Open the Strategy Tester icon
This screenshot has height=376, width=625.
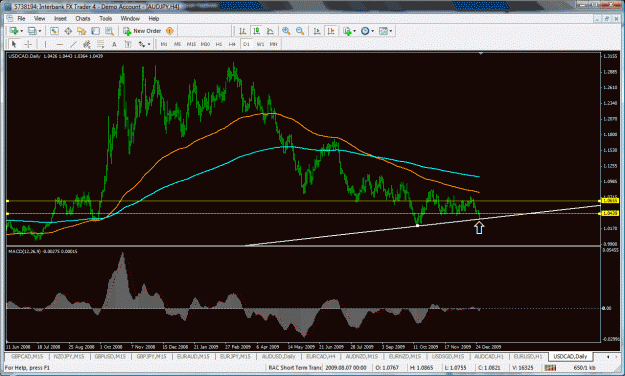coord(109,31)
